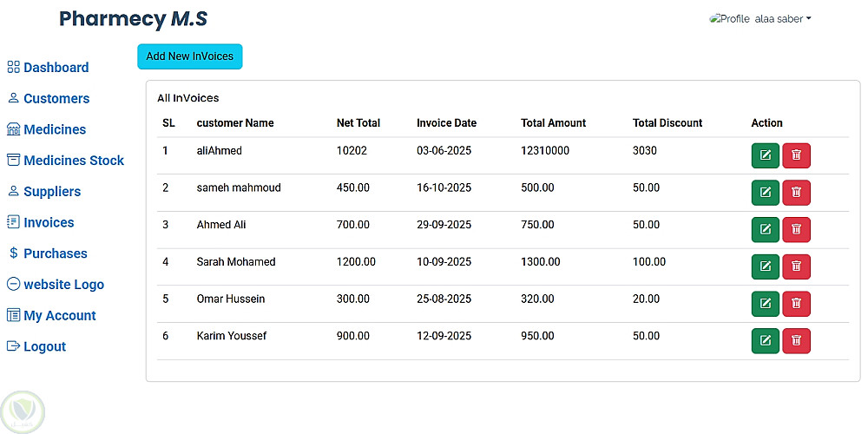Select the website Logo menu entry
Viewport: 868px width, 434px height.
63,285
